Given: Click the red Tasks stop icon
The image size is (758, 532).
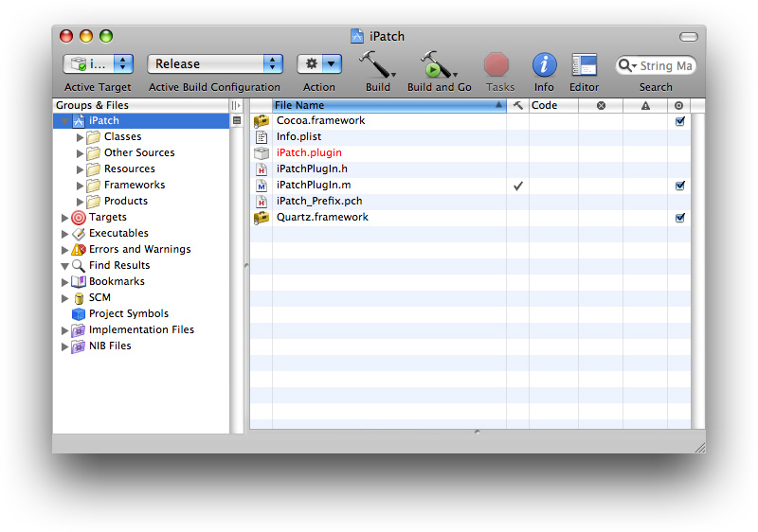Looking at the screenshot, I should pyautogui.click(x=496, y=64).
